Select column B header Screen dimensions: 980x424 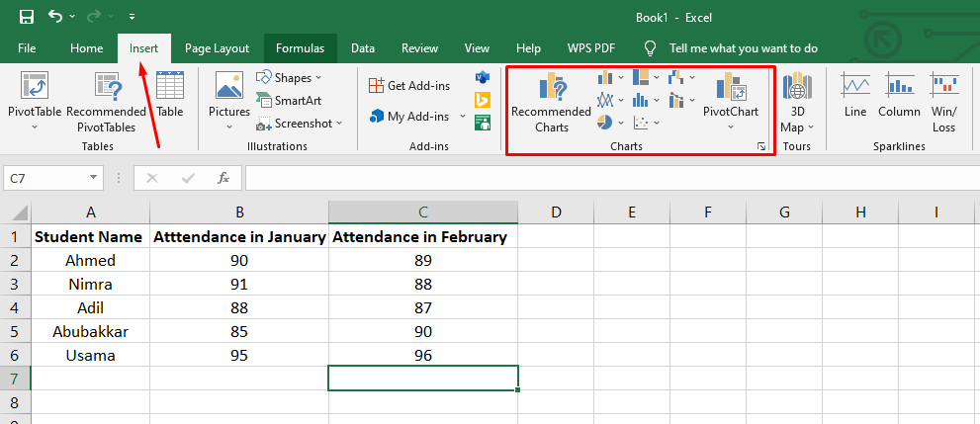239,212
